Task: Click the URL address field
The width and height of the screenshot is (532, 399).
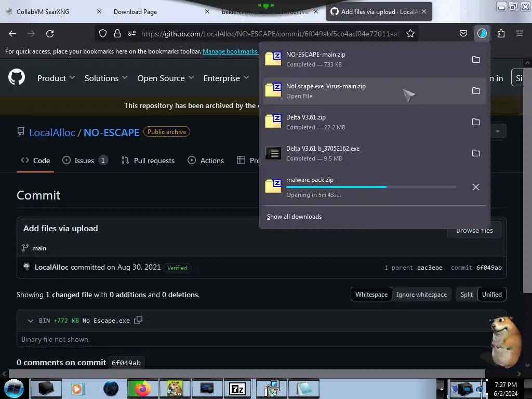Action: [x=270, y=34]
